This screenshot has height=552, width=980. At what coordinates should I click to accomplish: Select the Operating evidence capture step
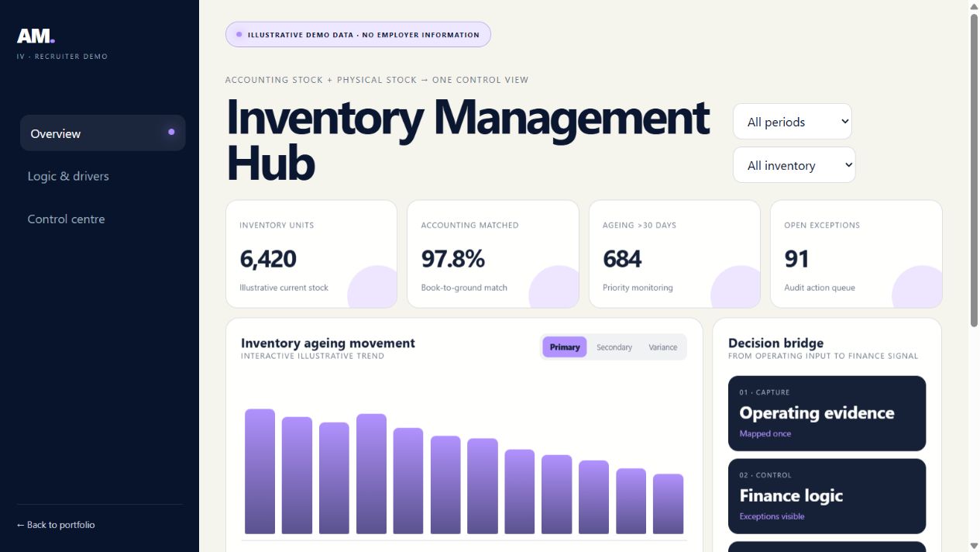[x=827, y=413]
